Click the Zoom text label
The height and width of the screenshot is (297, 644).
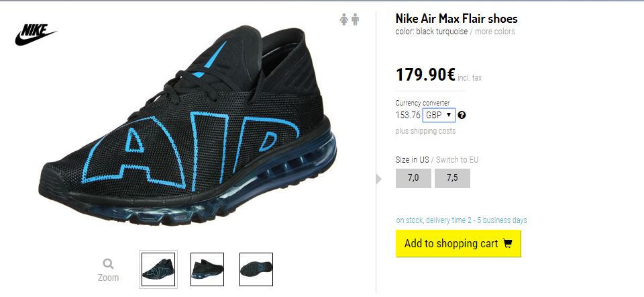(109, 278)
